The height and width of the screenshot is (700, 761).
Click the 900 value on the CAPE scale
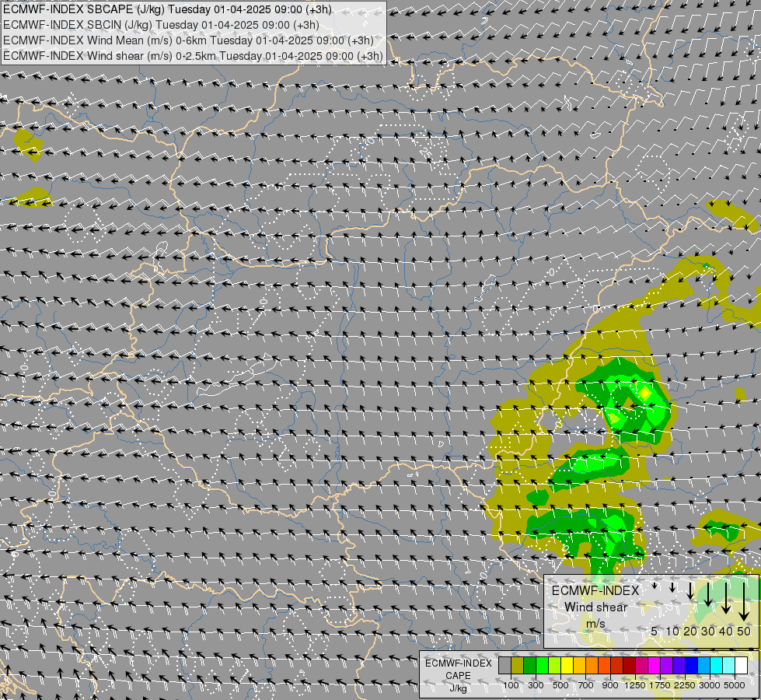pos(610,685)
